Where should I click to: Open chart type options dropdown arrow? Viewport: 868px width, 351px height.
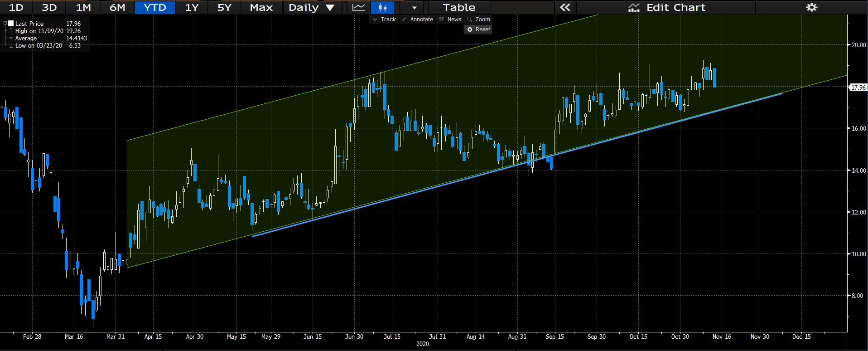coord(414,7)
